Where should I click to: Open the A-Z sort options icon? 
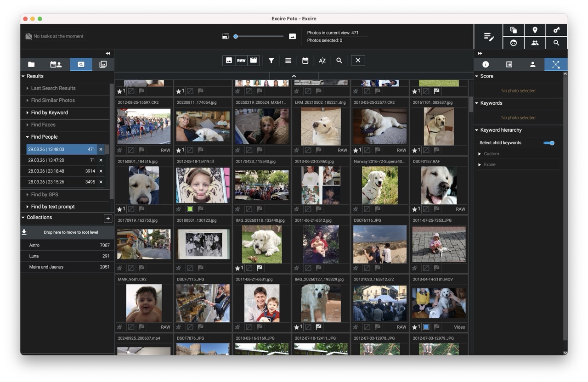(322, 61)
